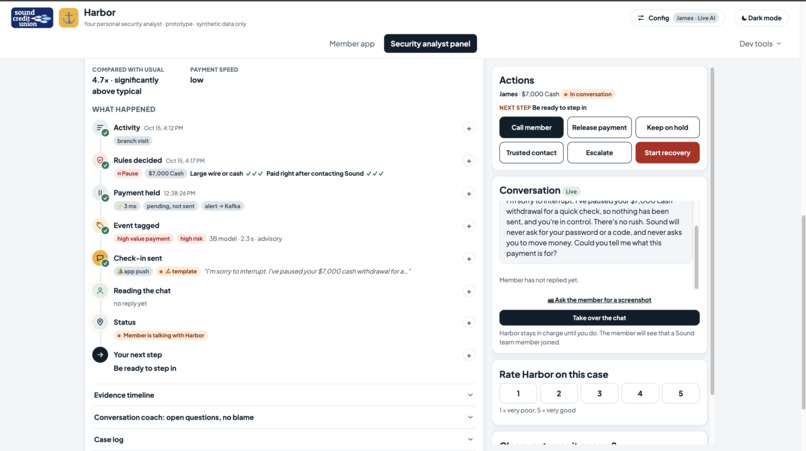Click Take over the chat button
The width and height of the screenshot is (806, 451).
[599, 318]
